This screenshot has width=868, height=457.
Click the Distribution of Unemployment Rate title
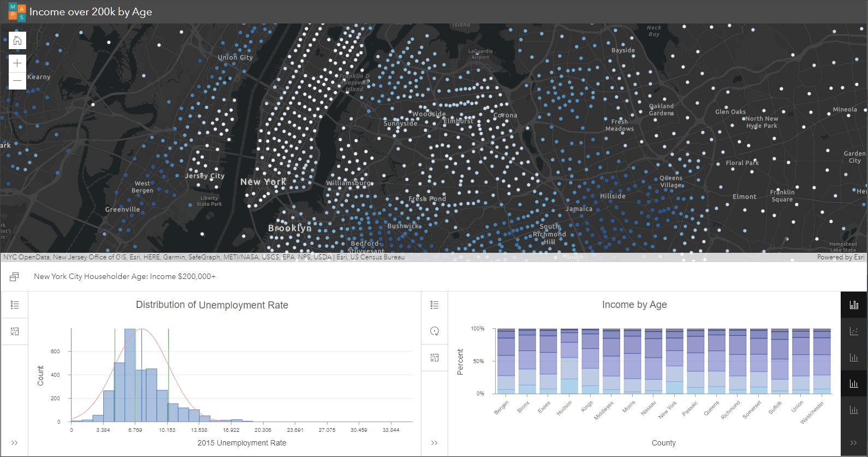tap(212, 305)
